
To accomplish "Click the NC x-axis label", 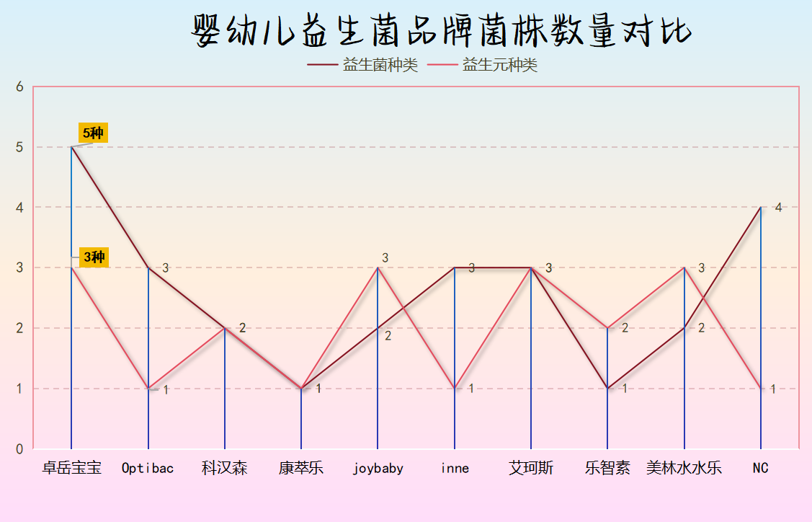I will coord(760,468).
